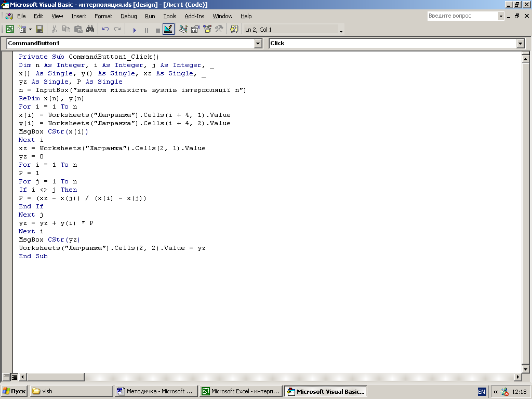Screen dimensions: 532x399
Task: Save the project with the floppy icon
Action: (x=39, y=30)
